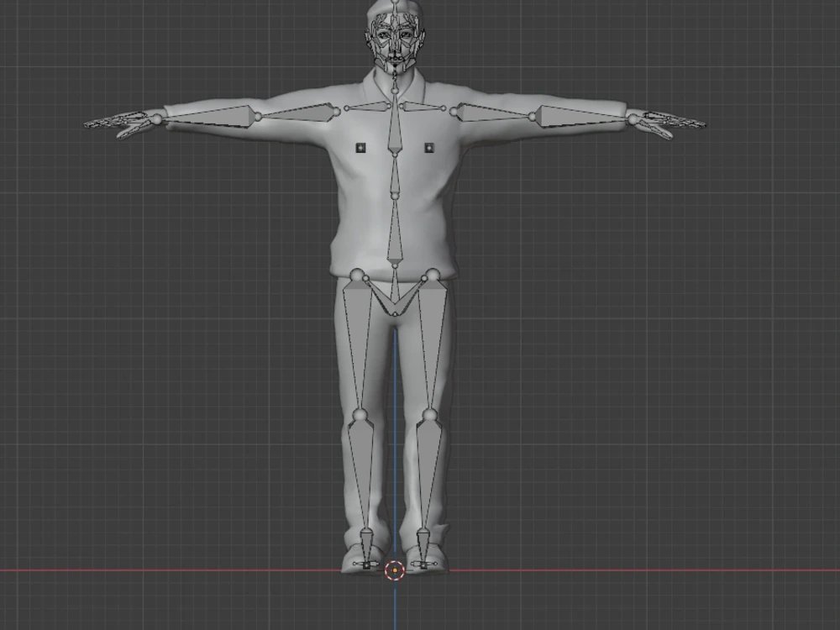Image resolution: width=840 pixels, height=630 pixels.
Task: Select the face rig bones on the head
Action: 395,40
